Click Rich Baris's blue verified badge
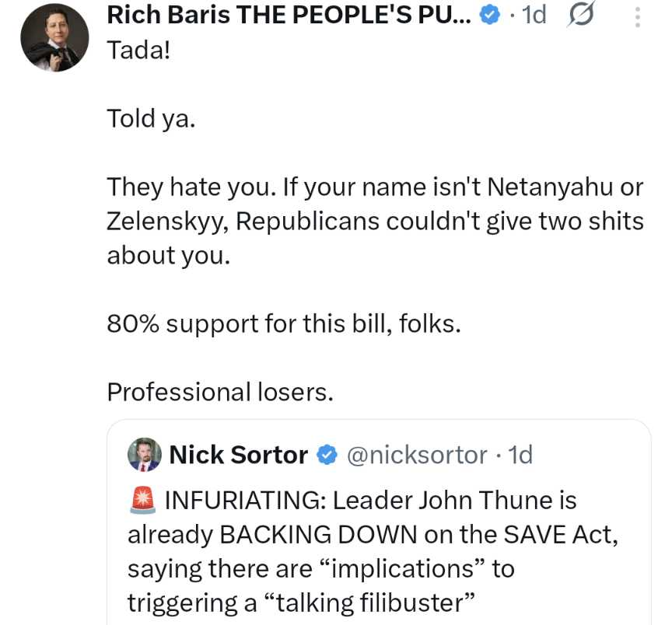 pos(490,15)
